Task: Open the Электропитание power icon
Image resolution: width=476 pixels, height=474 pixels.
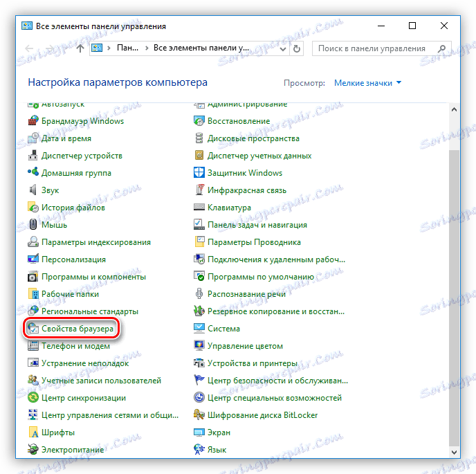Action: (33, 449)
